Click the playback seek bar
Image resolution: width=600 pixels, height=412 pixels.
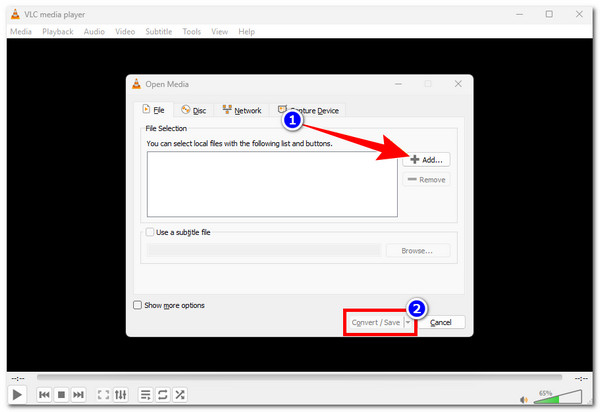pyautogui.click(x=299, y=378)
